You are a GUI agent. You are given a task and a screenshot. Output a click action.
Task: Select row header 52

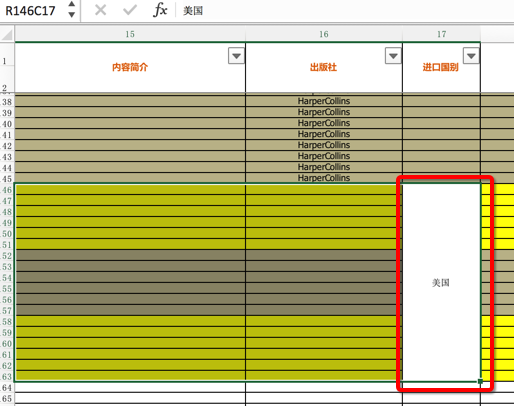7,256
